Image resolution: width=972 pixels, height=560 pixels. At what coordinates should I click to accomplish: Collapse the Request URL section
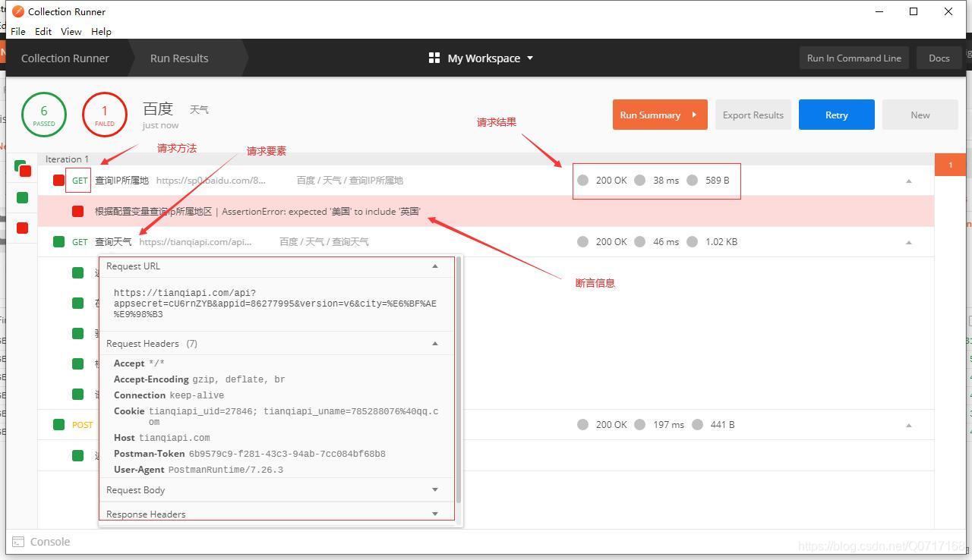pyautogui.click(x=435, y=266)
